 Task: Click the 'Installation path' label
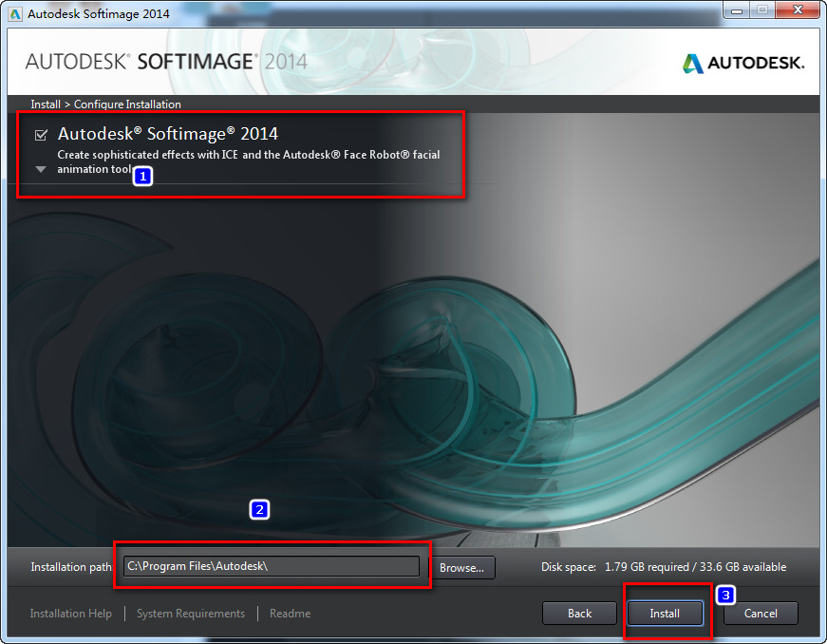click(70, 567)
